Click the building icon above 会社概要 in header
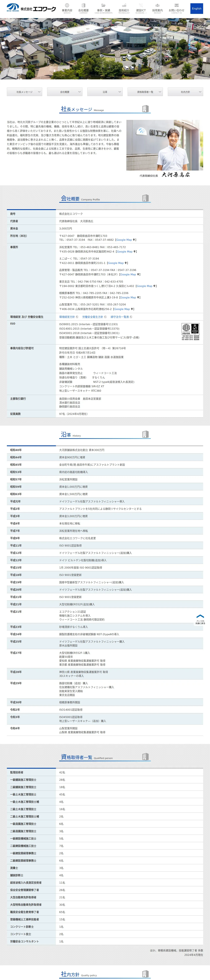Image resolution: width=210 pixels, height=980 pixels. 83,5
